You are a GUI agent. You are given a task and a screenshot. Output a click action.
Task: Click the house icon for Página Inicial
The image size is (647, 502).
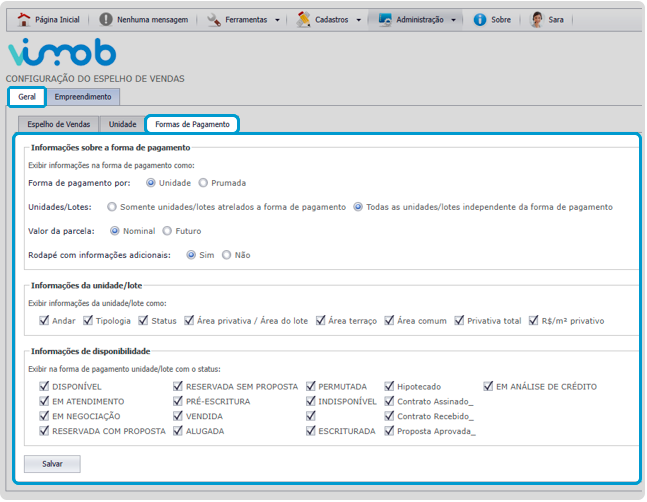[24, 19]
